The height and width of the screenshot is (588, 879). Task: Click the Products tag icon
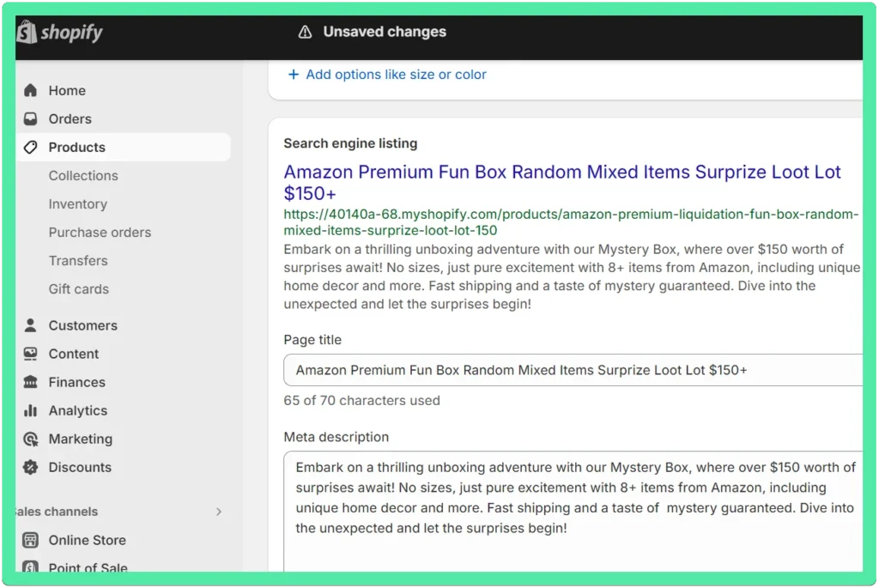(x=30, y=148)
